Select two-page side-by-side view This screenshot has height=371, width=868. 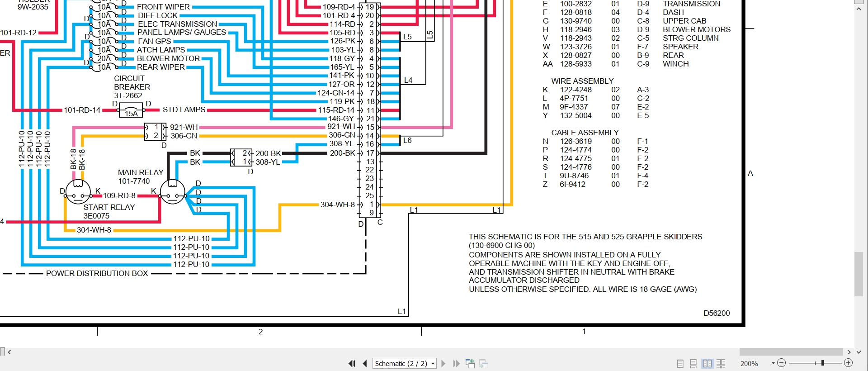pos(708,363)
